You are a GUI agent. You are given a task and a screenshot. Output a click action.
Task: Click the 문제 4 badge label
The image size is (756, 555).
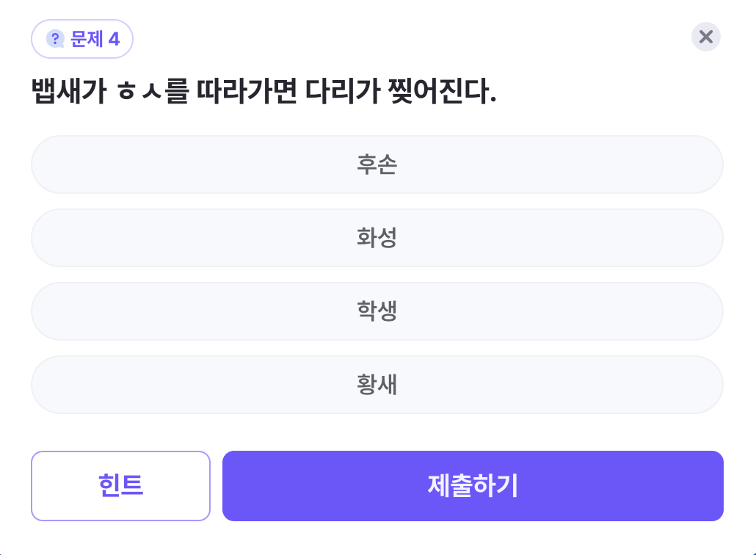pos(95,38)
